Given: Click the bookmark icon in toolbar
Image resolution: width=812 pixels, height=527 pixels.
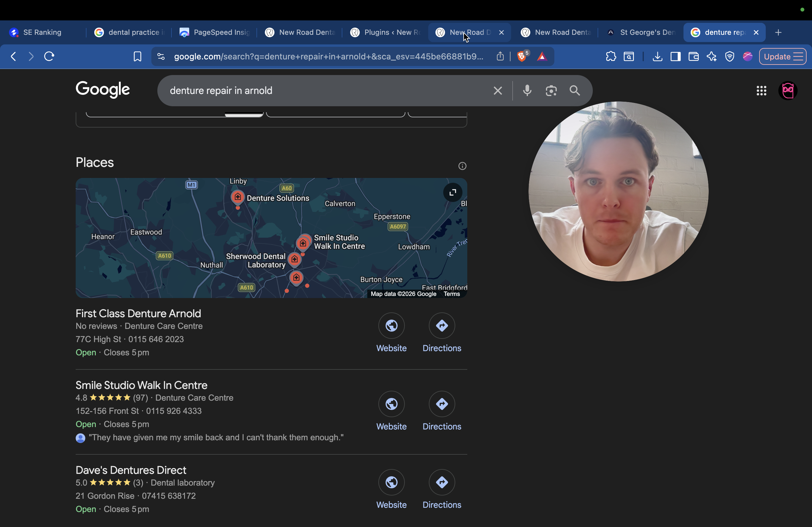Looking at the screenshot, I should click(137, 56).
